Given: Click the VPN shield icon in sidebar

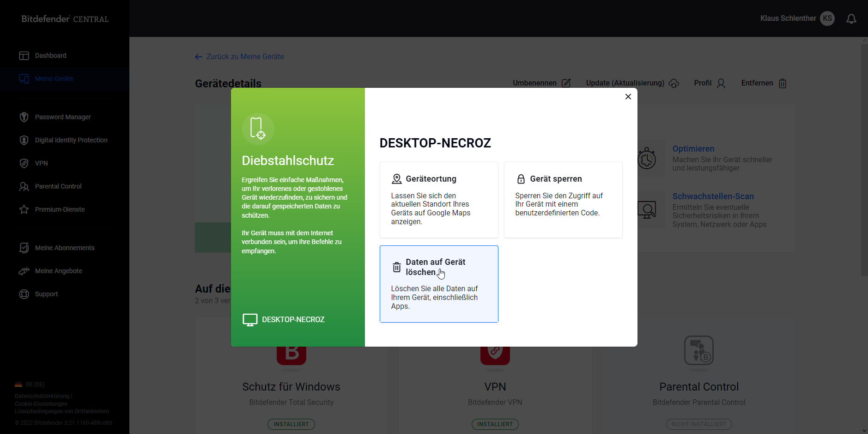Looking at the screenshot, I should pyautogui.click(x=24, y=164).
